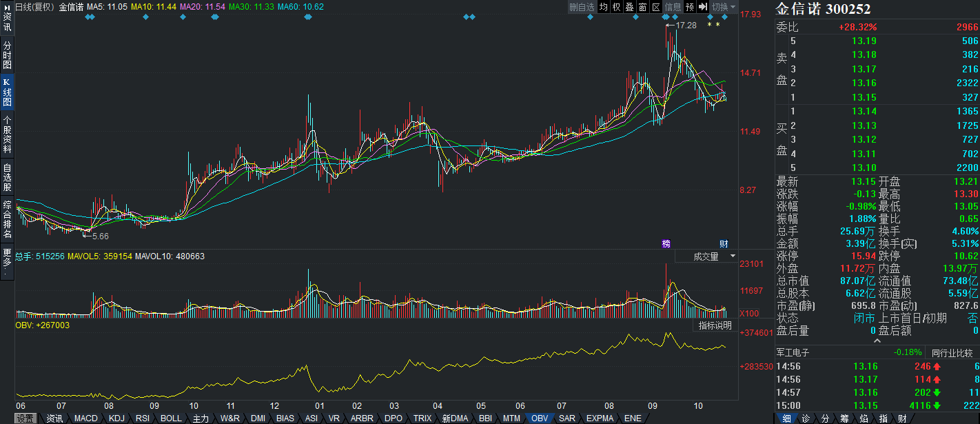Image resolution: width=980 pixels, height=424 pixels.
Task: Switch to the MACD indicator tab
Action: point(86,418)
